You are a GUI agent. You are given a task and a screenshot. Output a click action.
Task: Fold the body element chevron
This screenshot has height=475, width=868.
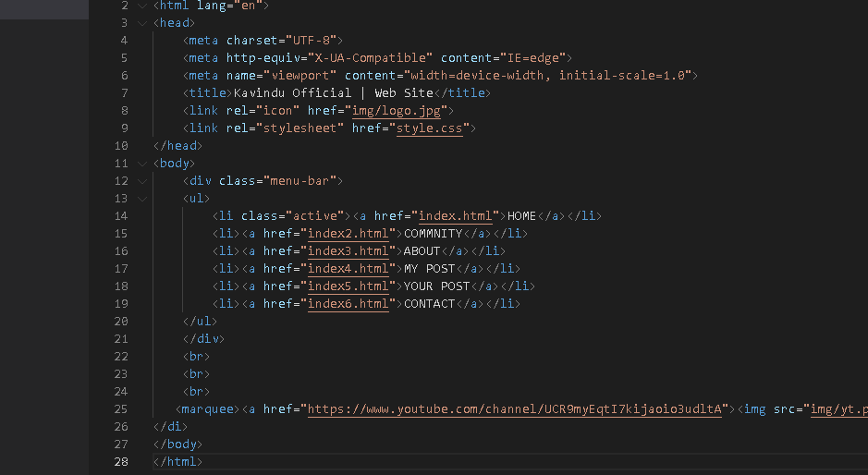141,164
